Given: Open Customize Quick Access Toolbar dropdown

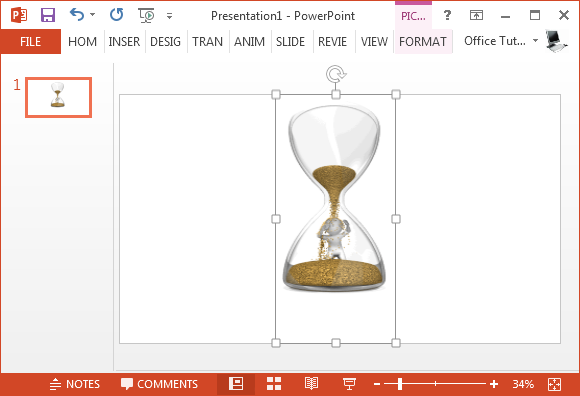Looking at the screenshot, I should click(169, 16).
